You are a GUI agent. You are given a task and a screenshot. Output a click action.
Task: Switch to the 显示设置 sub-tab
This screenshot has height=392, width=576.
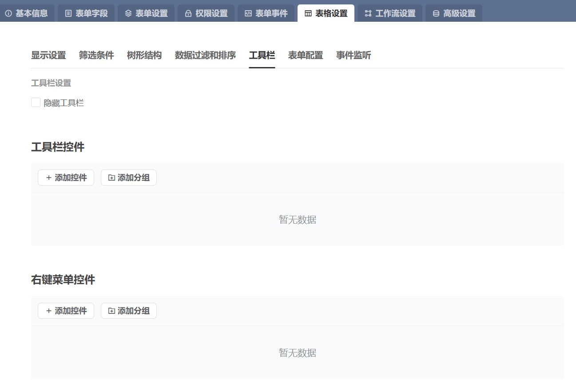pos(48,55)
